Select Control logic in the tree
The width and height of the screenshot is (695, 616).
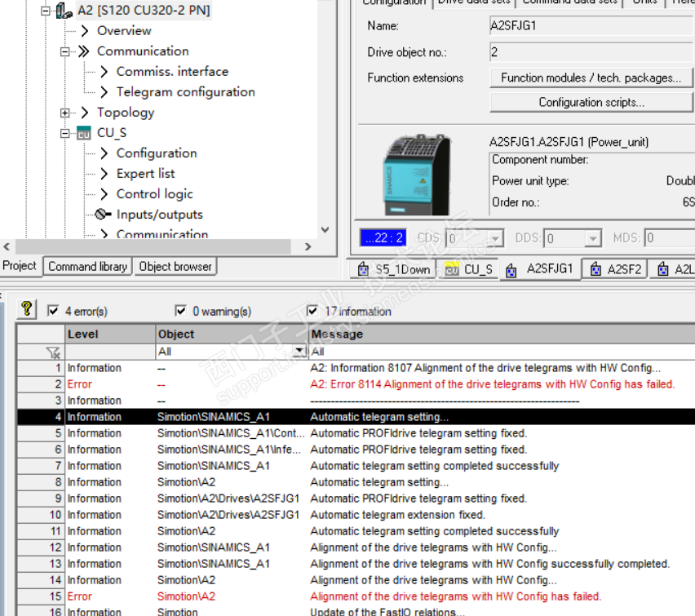[x=154, y=194]
